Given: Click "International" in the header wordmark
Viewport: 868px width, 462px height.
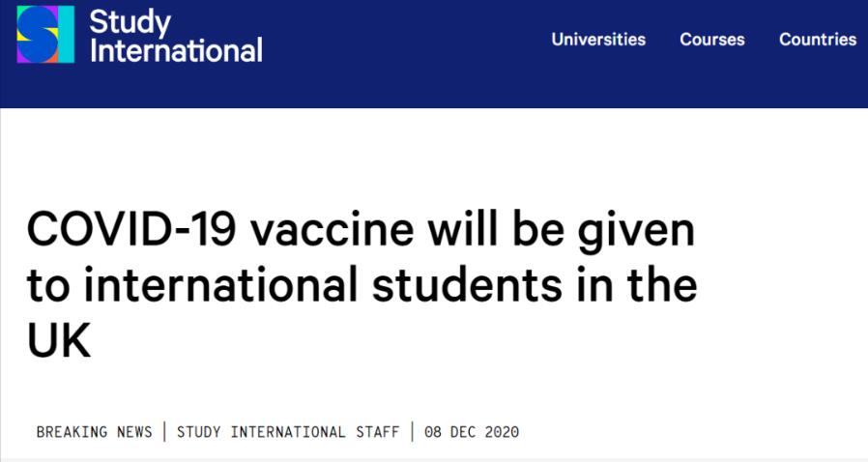Looking at the screenshot, I should [176, 49].
